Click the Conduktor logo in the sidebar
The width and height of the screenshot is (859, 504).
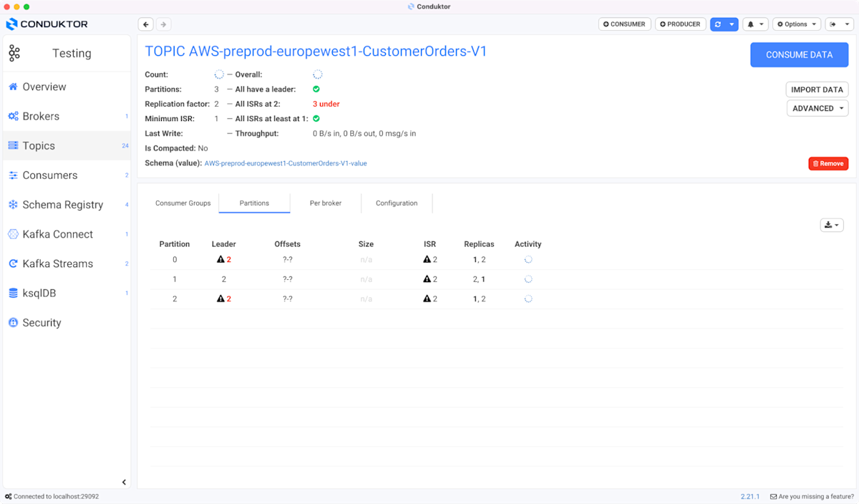click(x=47, y=24)
